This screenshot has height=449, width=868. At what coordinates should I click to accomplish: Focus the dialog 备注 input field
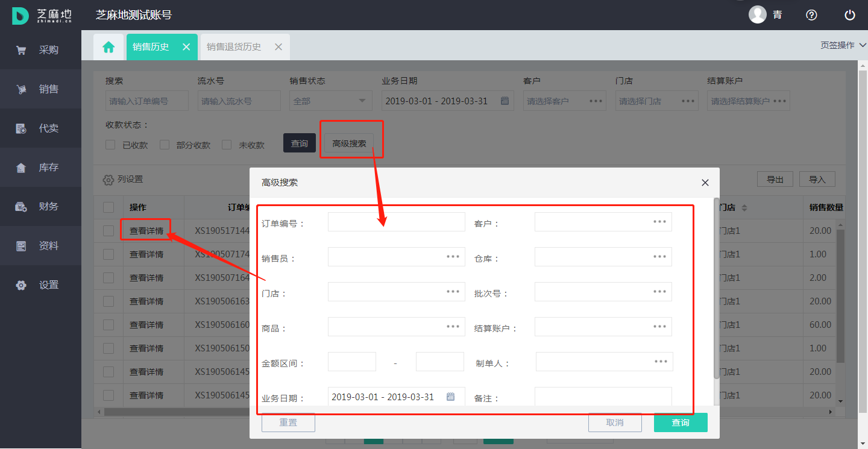click(x=603, y=397)
